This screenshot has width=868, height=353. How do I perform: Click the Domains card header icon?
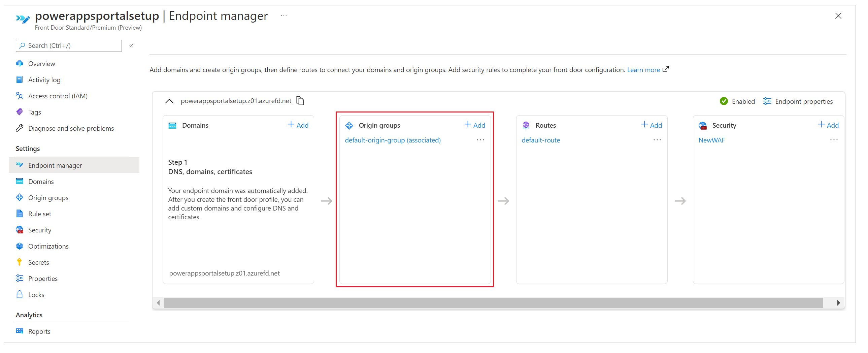[x=172, y=125]
